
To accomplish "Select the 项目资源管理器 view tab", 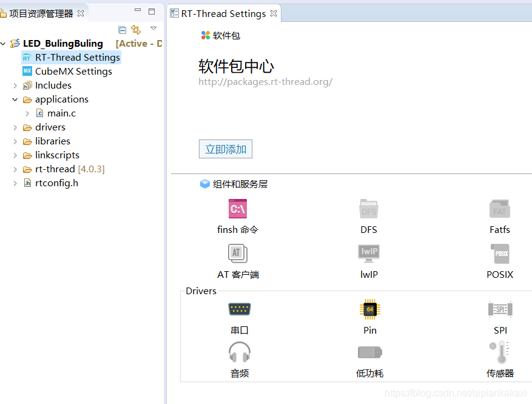I will [x=41, y=13].
